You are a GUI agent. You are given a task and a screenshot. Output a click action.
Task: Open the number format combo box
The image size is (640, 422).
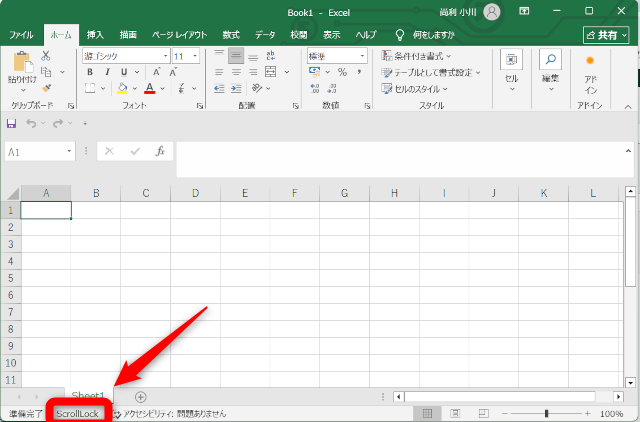(337, 56)
